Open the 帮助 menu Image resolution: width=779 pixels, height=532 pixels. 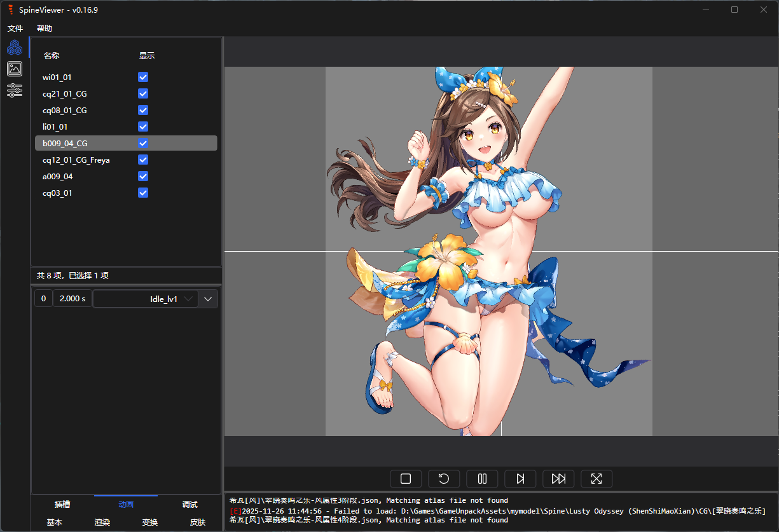(45, 29)
